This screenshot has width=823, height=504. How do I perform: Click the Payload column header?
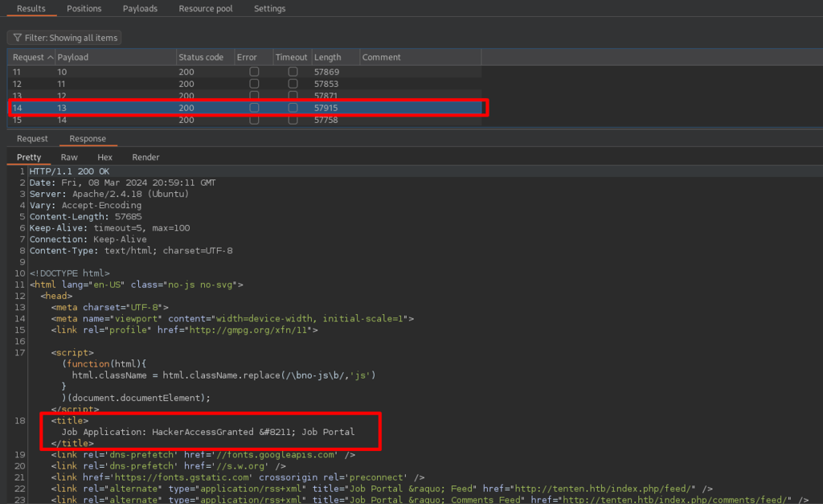pos(72,58)
